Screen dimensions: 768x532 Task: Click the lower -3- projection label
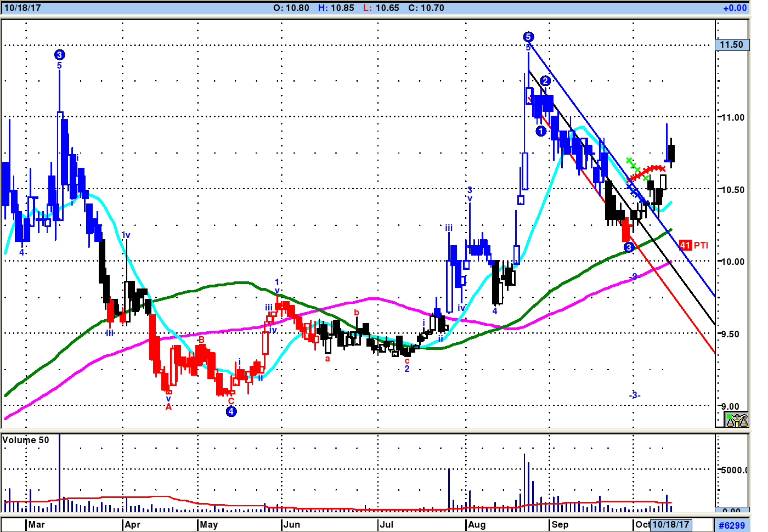pyautogui.click(x=635, y=395)
